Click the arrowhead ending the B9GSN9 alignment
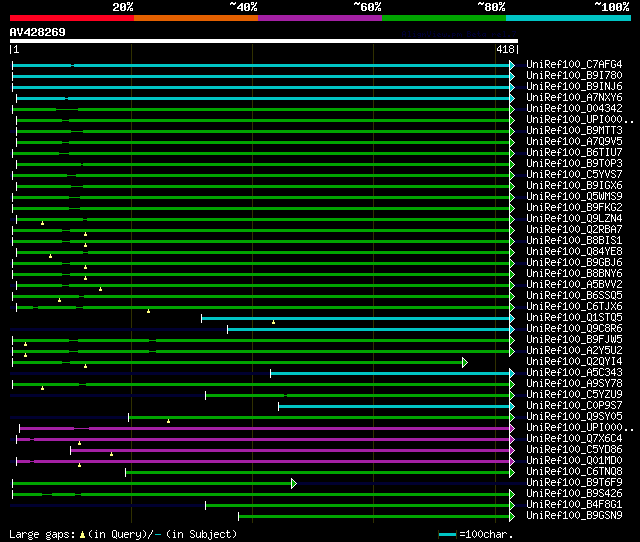 (512, 517)
